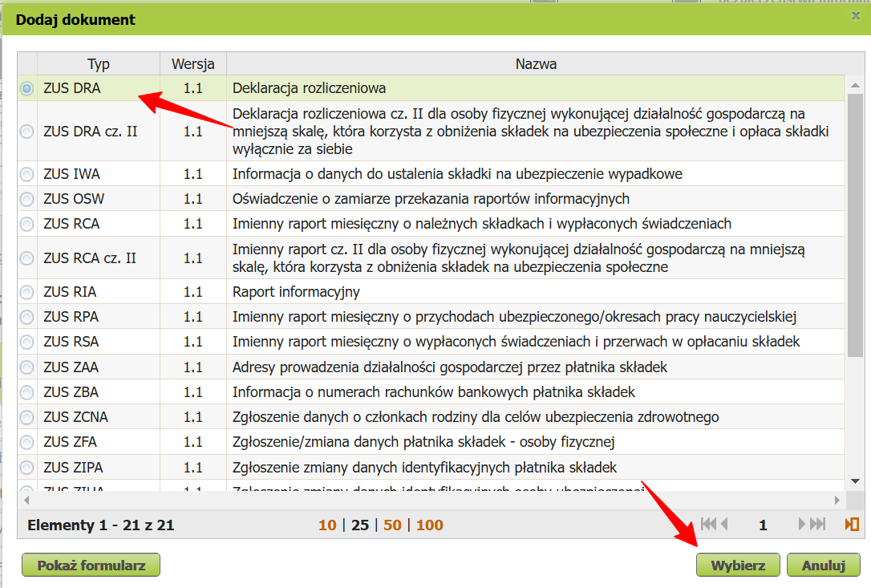Screen dimensions: 871x588
Task: Select the ZUS RIA radio button
Action: pos(26,292)
